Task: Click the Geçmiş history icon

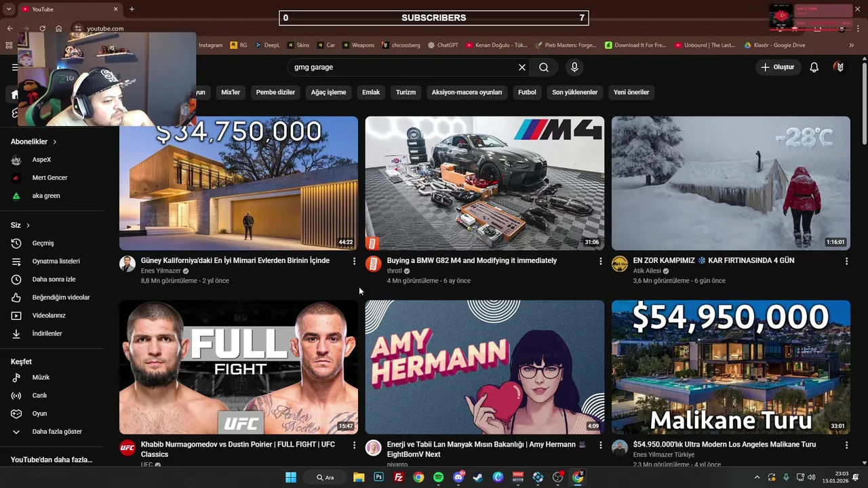Action: tap(16, 243)
